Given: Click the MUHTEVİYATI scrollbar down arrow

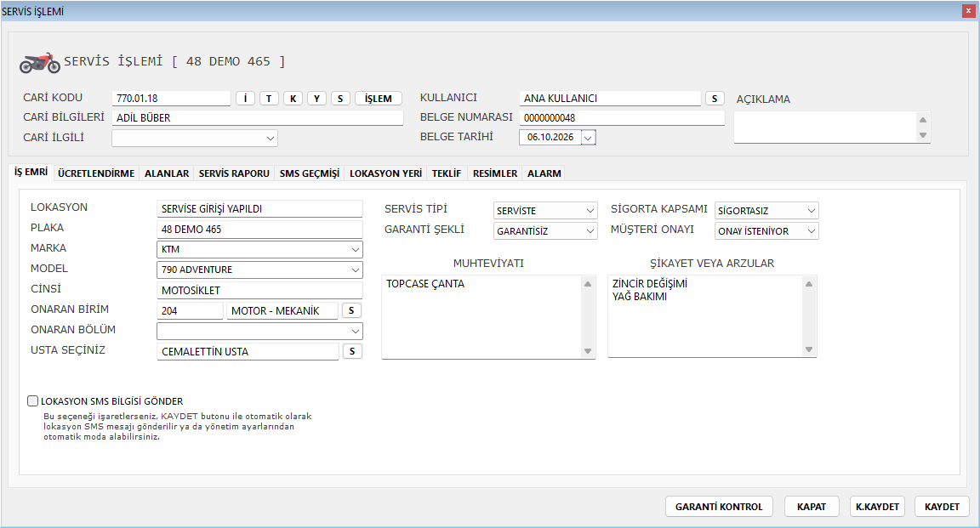Looking at the screenshot, I should click(x=588, y=351).
